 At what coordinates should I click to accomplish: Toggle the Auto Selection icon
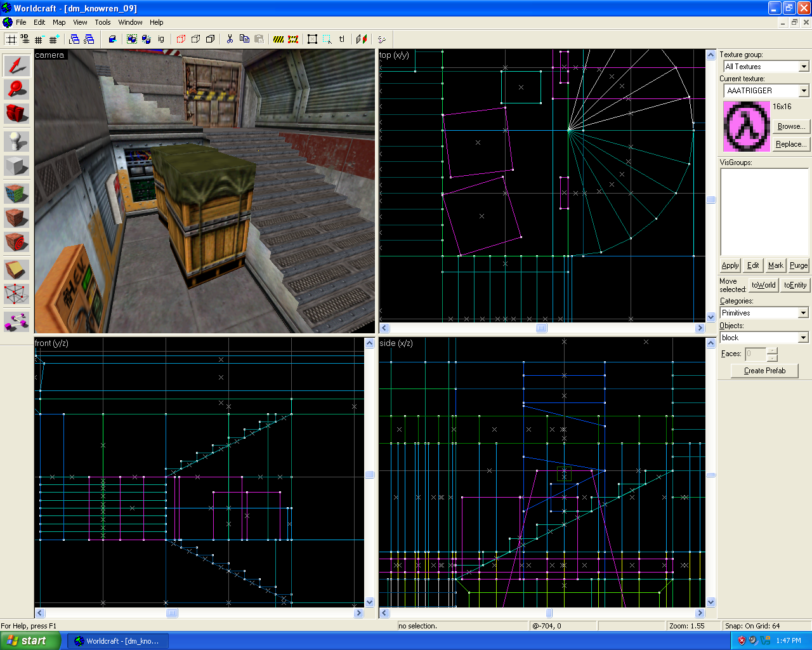tap(327, 39)
